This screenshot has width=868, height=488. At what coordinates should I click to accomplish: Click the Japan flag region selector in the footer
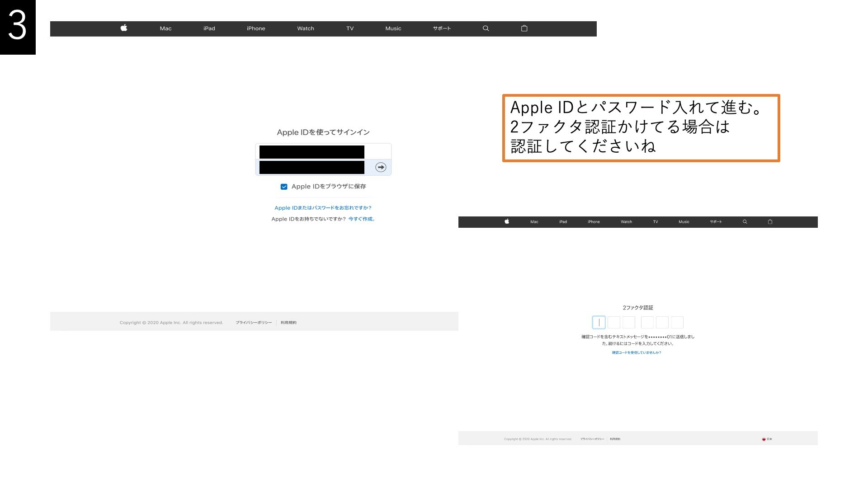[767, 439]
